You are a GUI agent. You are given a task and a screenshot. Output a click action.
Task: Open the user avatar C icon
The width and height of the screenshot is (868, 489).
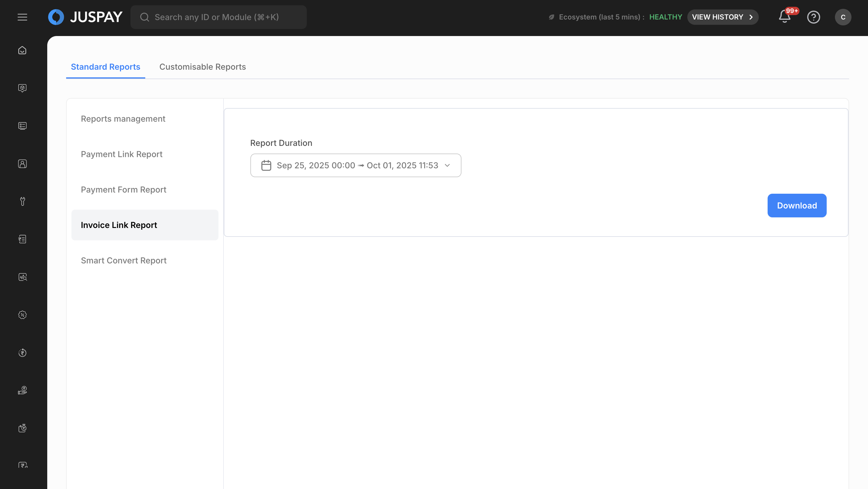point(843,17)
